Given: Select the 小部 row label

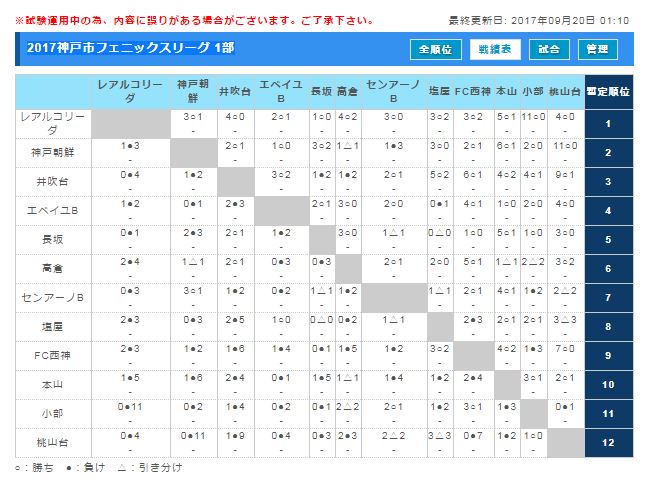Looking at the screenshot, I should coord(53,414).
